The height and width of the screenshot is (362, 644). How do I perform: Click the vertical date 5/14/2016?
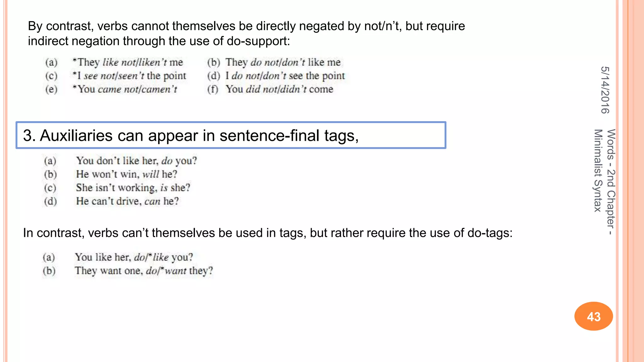[x=605, y=90]
